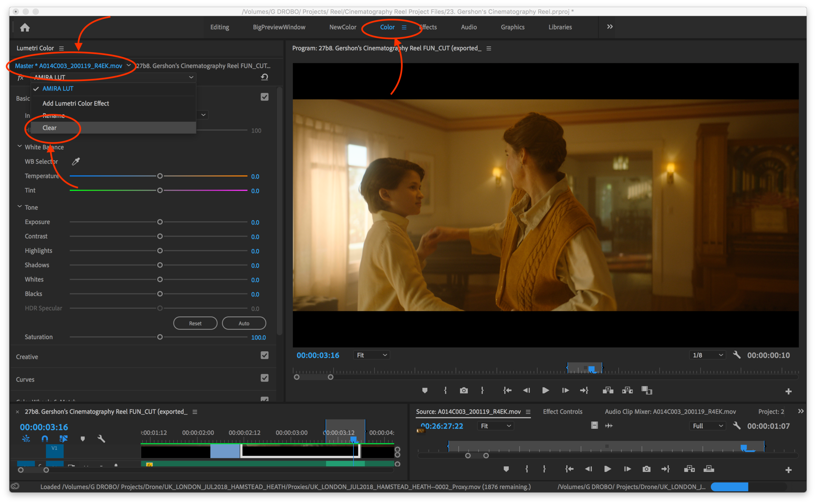Toggle linked selection in the timeline
816x504 pixels.
63,439
